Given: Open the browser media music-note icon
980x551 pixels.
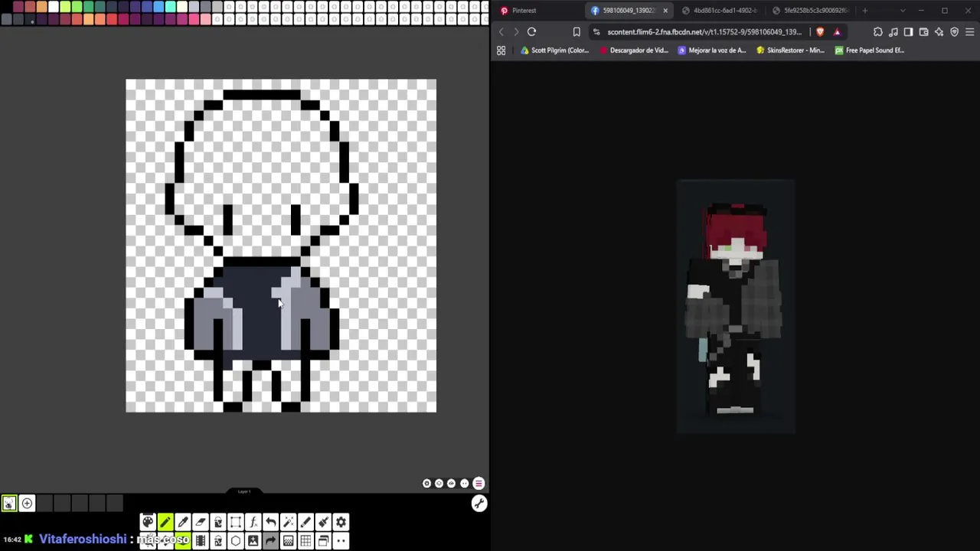Looking at the screenshot, I should 893,32.
